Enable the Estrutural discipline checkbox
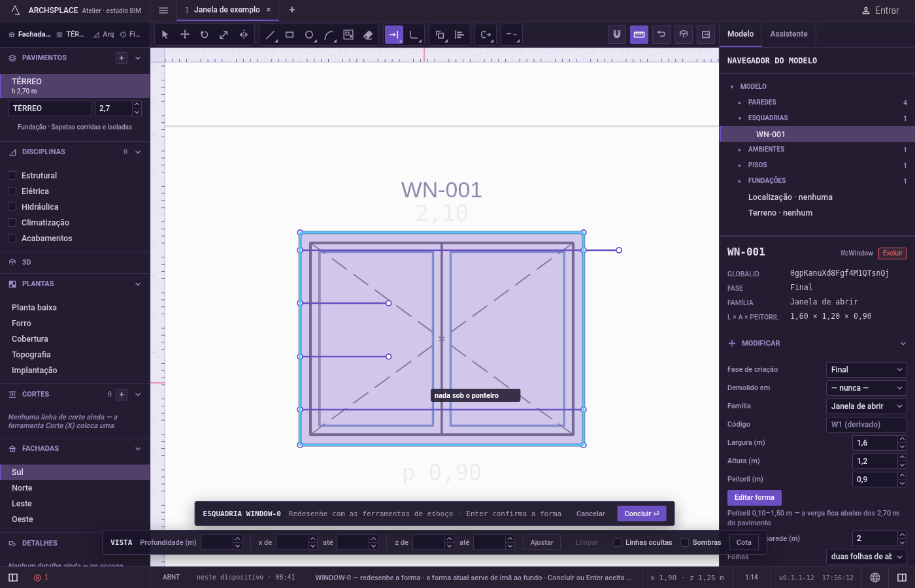The height and width of the screenshot is (588, 915). [12, 176]
